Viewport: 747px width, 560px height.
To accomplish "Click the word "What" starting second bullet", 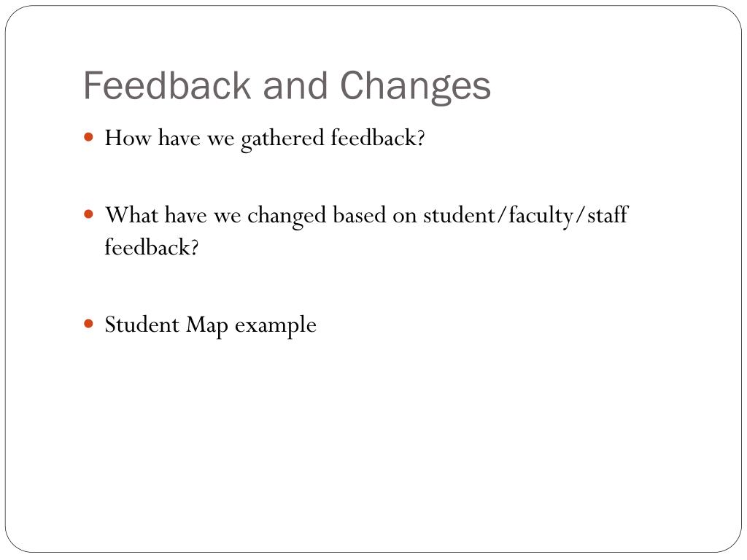I will [x=132, y=215].
